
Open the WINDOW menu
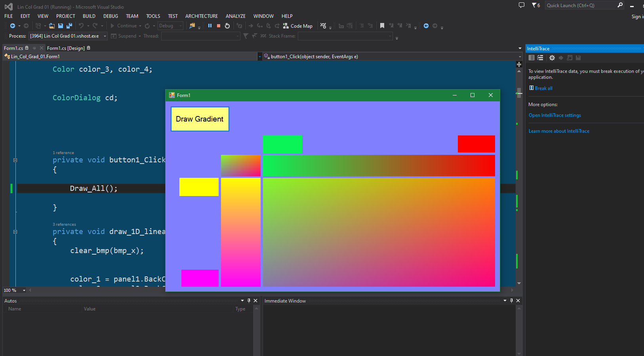pyautogui.click(x=263, y=16)
